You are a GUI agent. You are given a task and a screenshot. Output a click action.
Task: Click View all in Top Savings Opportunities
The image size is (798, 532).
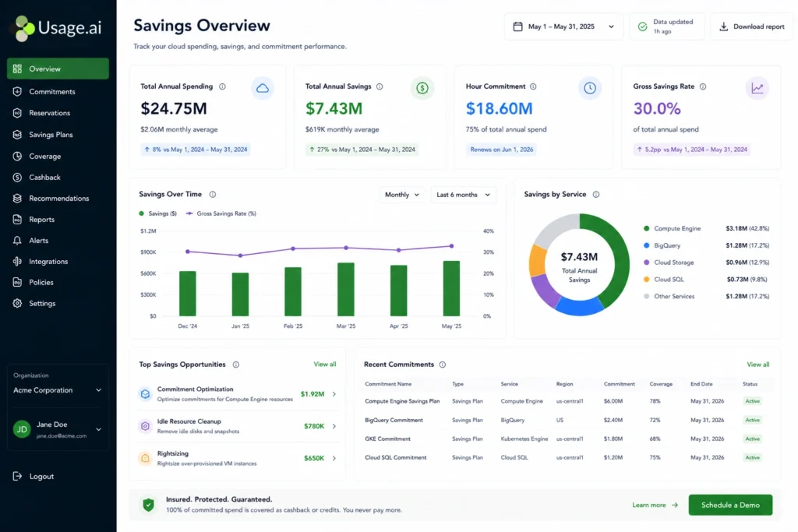325,365
